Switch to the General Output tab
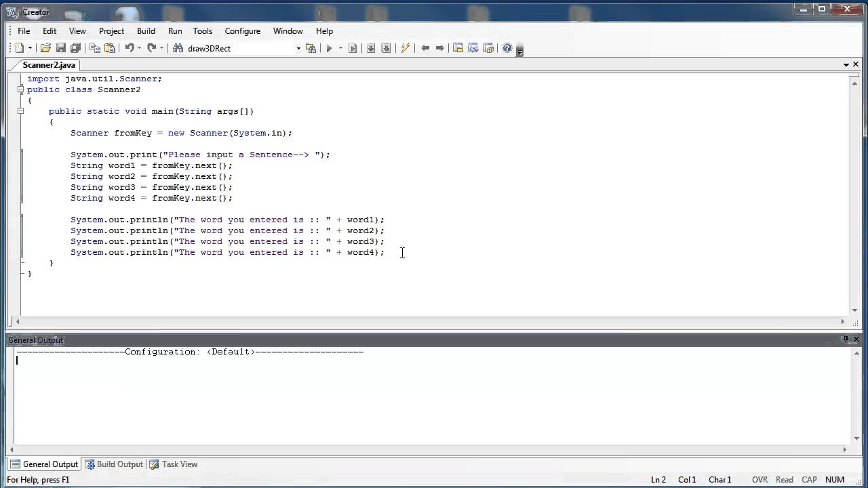868x488 pixels. (44, 464)
